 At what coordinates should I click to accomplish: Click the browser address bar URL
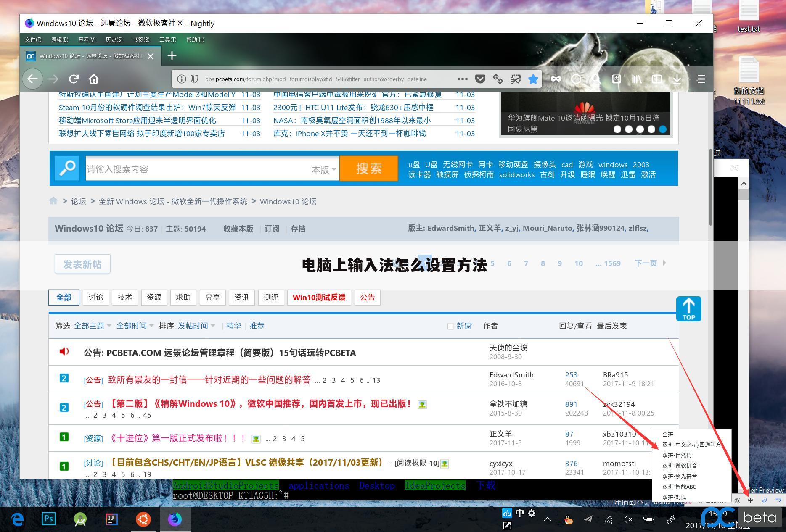click(x=315, y=79)
